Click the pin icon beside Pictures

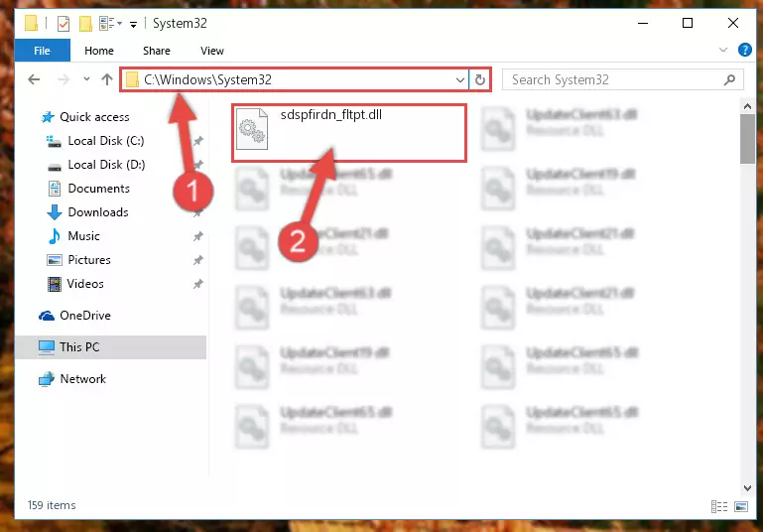coord(197,260)
